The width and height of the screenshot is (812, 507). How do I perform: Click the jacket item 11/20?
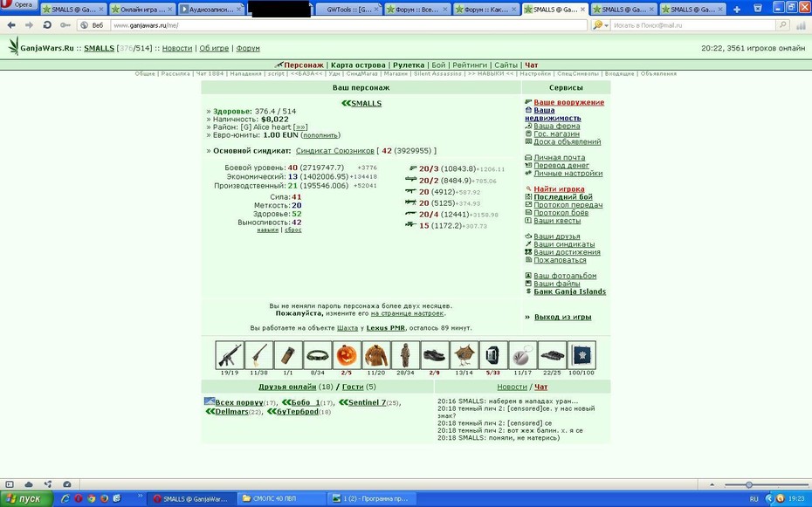coord(376,355)
